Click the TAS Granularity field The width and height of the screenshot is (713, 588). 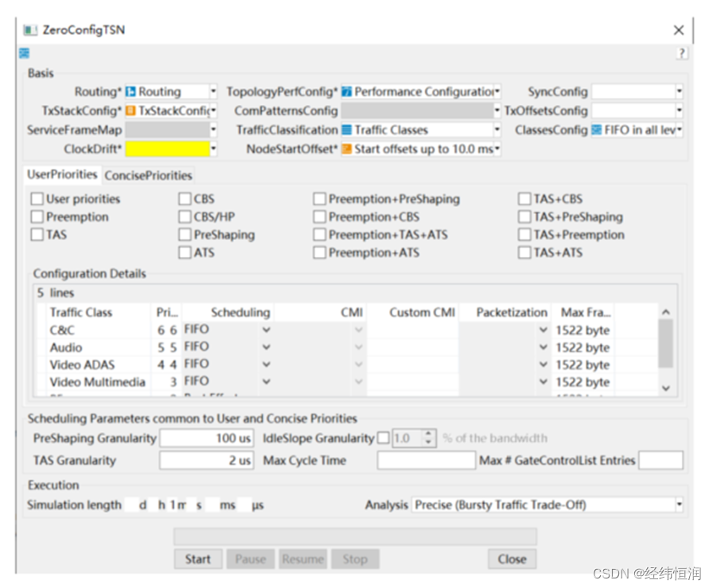click(x=206, y=460)
